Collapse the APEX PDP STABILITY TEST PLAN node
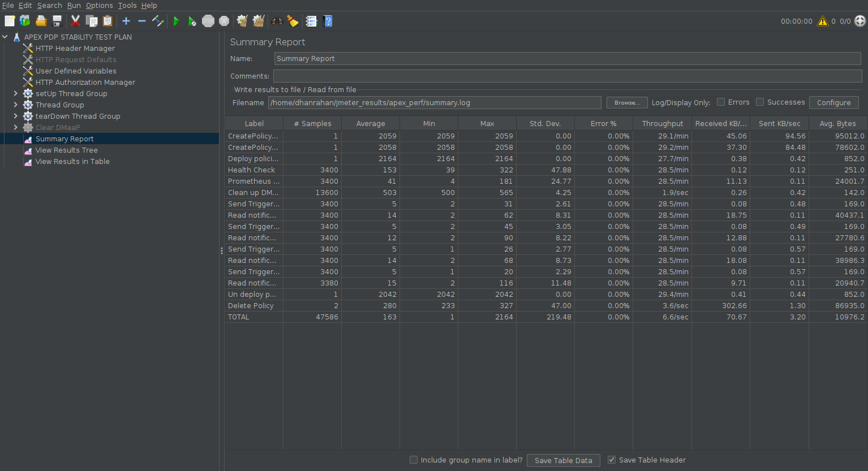 [5, 37]
